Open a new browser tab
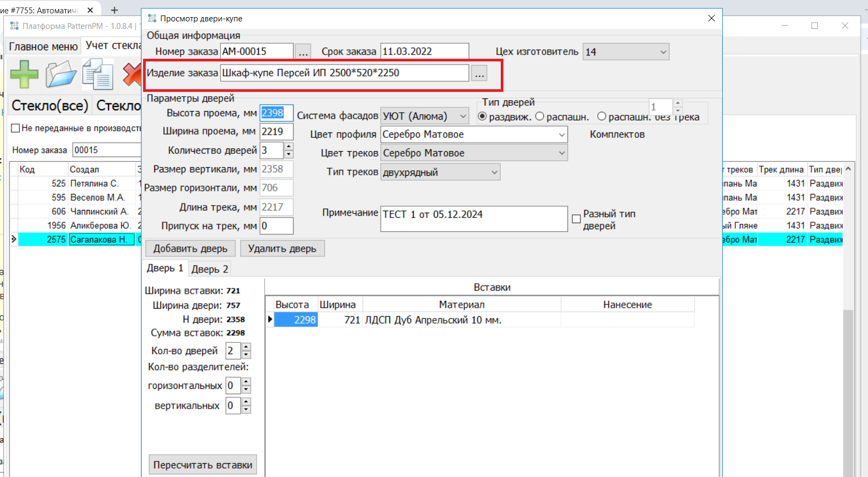 [114, 10]
